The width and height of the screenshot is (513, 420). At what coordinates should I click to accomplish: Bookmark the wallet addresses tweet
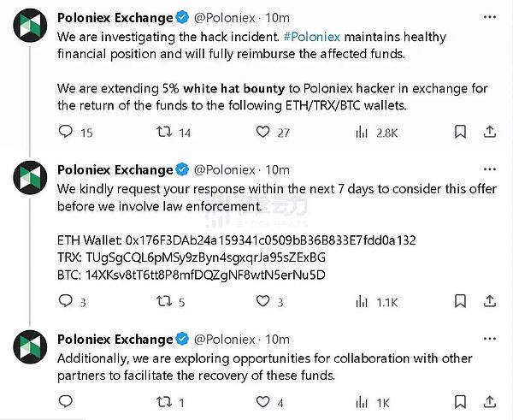click(460, 301)
